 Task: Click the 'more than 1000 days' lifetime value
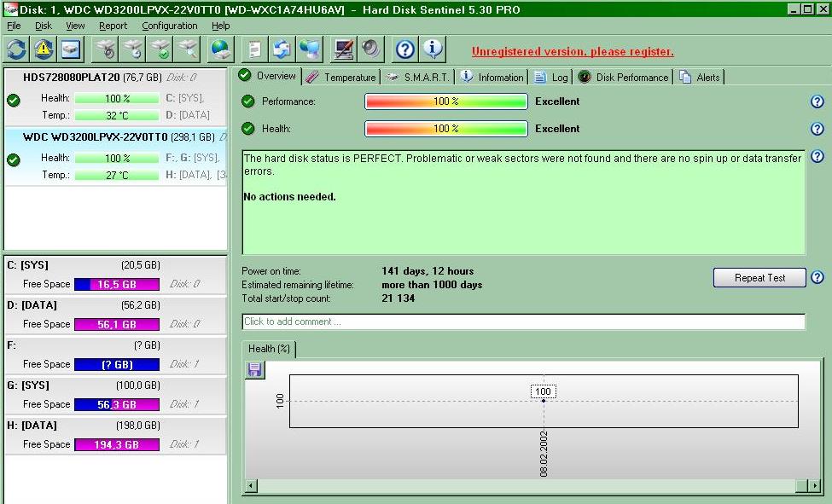(432, 285)
